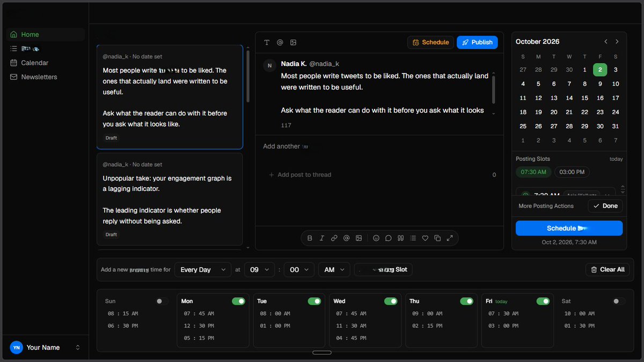Image resolution: width=644 pixels, height=362 pixels.
Task: Add an image from the bottom editor toolbar
Action: tap(358, 238)
